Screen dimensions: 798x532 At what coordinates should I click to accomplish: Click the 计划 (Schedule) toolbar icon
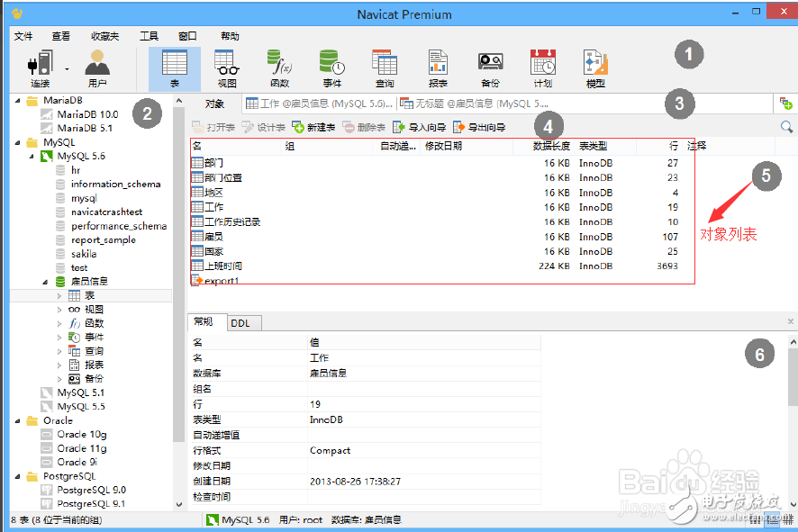point(542,63)
